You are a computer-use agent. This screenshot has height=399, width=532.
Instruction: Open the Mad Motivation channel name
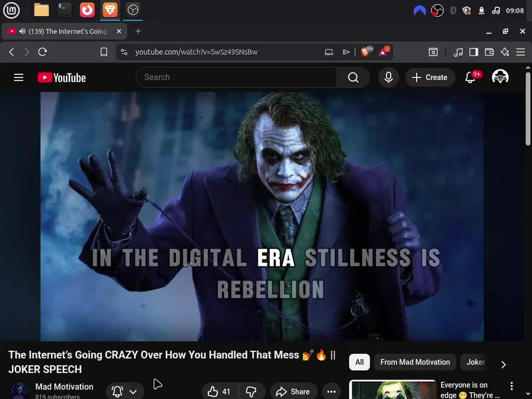pos(64,386)
